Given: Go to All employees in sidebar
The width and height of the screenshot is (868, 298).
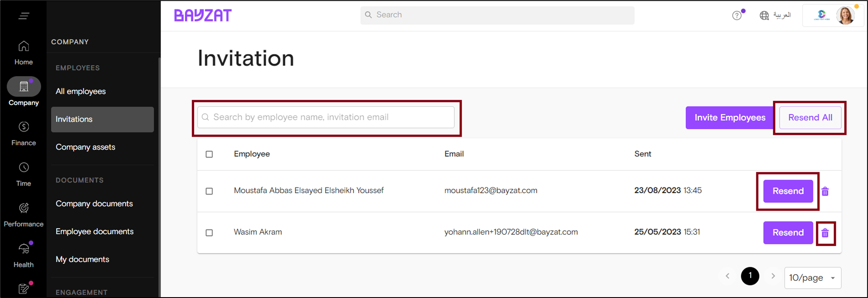Looking at the screenshot, I should 81,91.
